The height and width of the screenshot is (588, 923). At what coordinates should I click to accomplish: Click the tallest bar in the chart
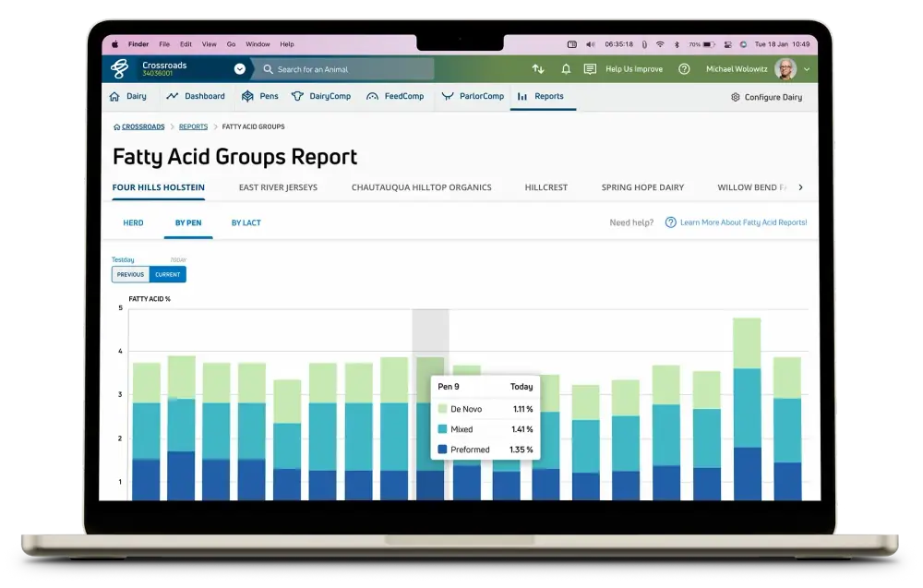pyautogui.click(x=747, y=409)
